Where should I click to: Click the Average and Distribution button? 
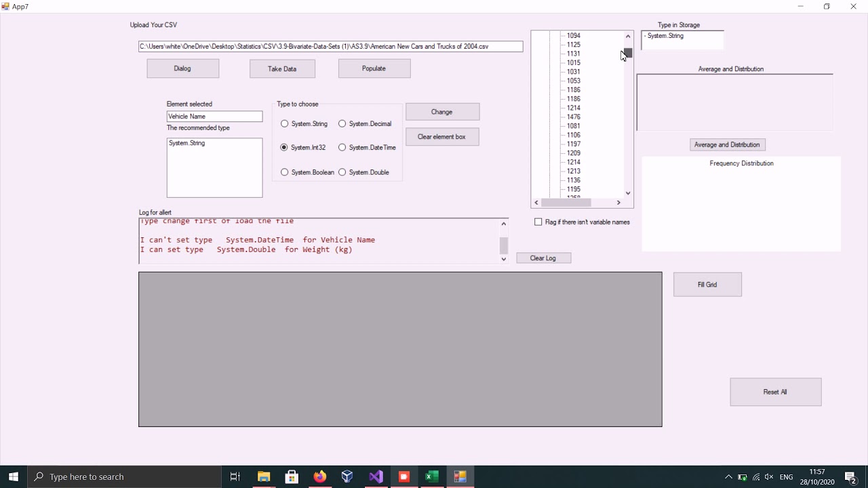(727, 144)
